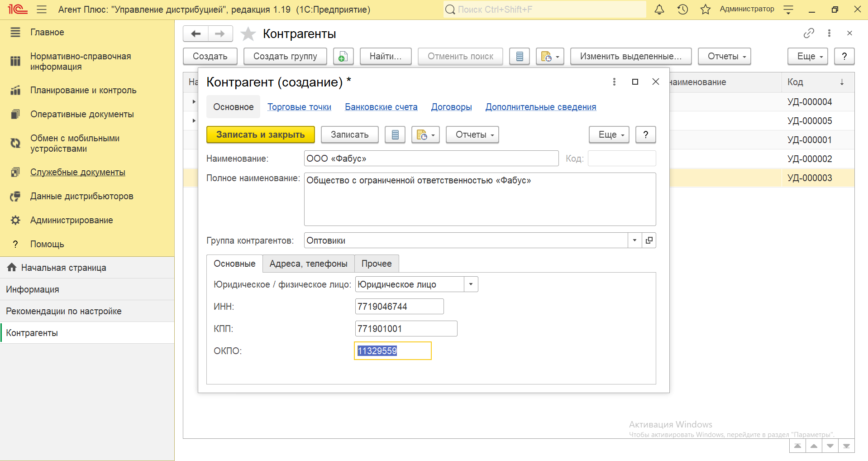Open Группа контрагентов item with open icon
Viewport: 868px width, 461px height.
pyautogui.click(x=649, y=240)
